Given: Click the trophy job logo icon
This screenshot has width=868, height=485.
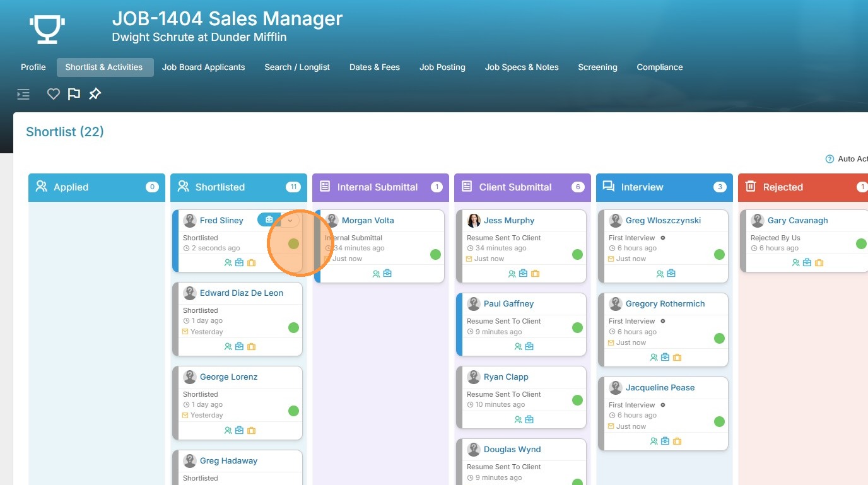Looking at the screenshot, I should tap(47, 29).
